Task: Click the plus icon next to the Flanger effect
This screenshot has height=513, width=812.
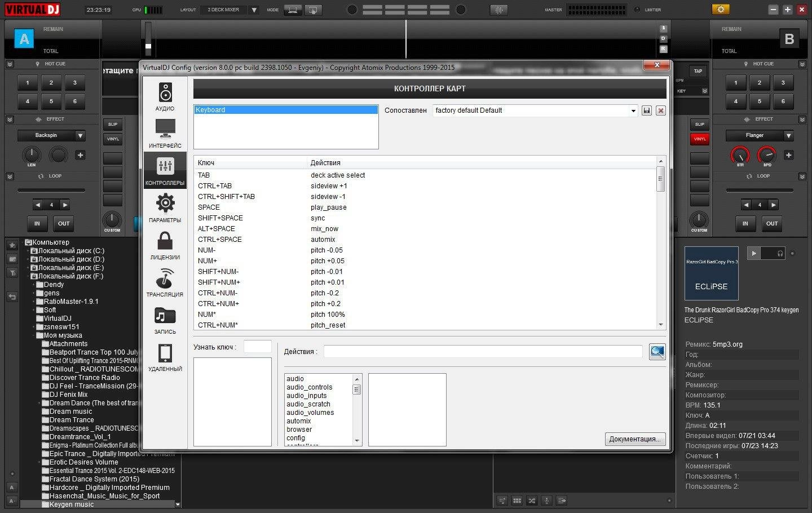Action: click(788, 155)
